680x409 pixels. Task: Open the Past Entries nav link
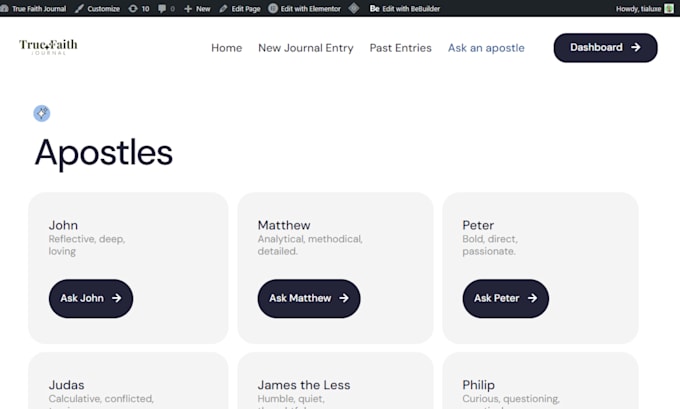400,48
